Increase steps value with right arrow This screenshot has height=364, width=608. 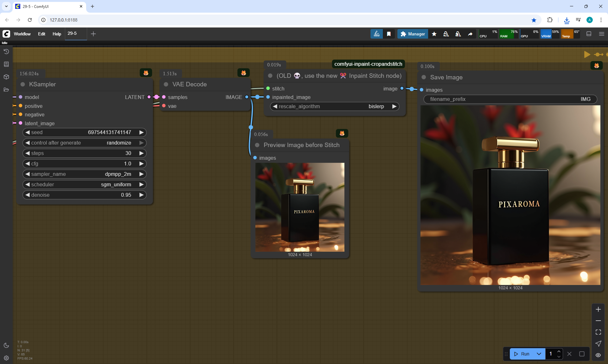click(141, 153)
